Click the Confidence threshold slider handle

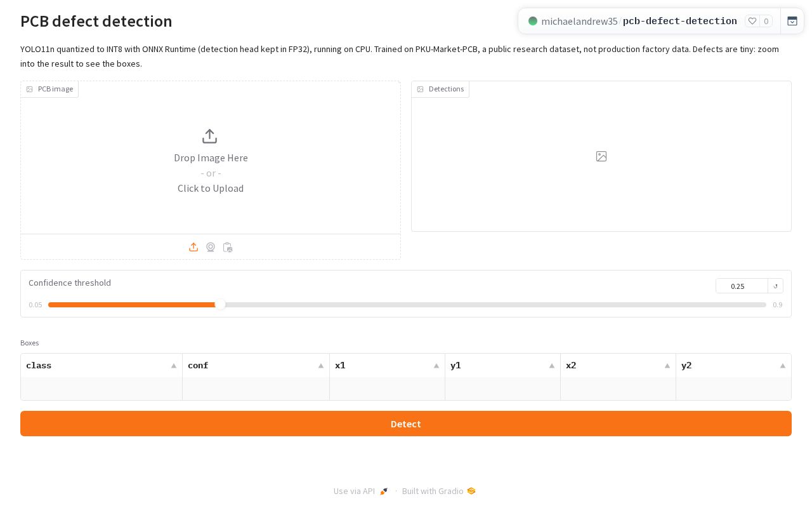pos(220,305)
